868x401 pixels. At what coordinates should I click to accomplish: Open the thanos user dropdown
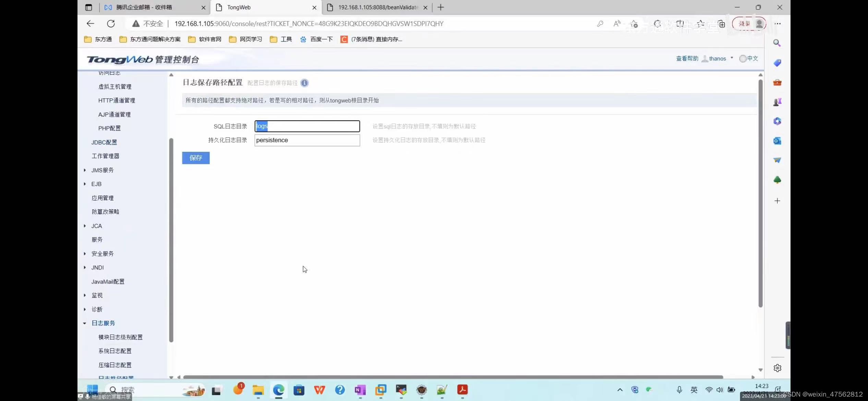[x=718, y=59]
